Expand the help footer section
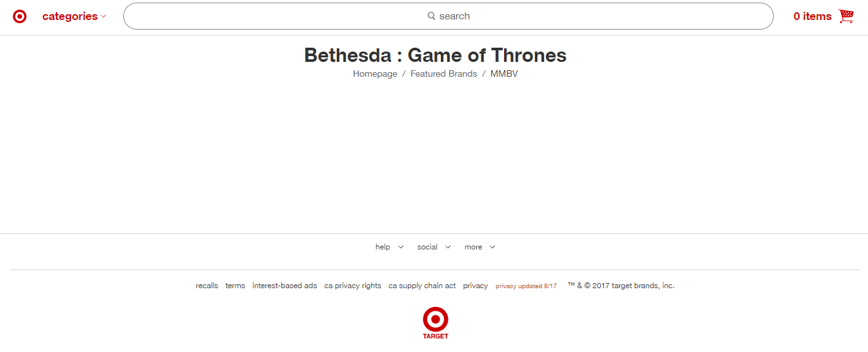This screenshot has width=868, height=352. point(390,247)
